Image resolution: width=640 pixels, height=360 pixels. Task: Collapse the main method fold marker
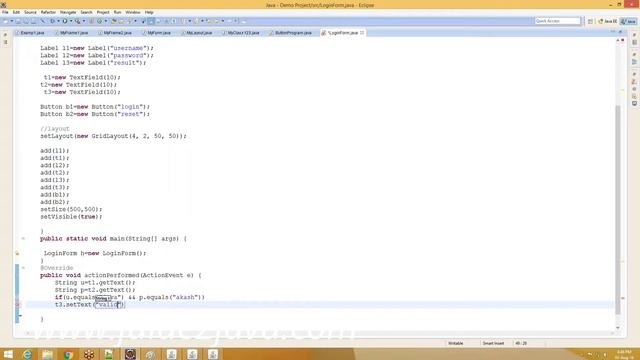pos(23,238)
